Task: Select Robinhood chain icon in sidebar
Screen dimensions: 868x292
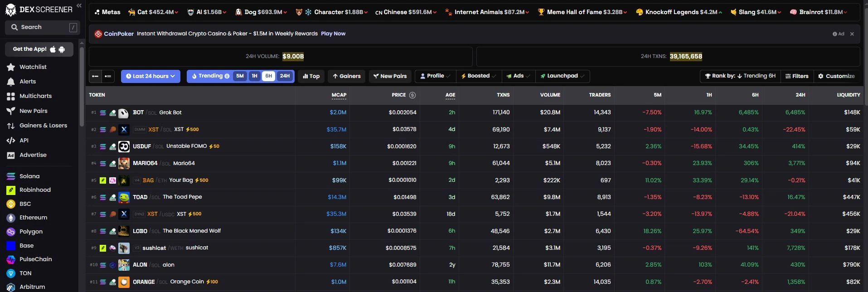Action: (11, 190)
